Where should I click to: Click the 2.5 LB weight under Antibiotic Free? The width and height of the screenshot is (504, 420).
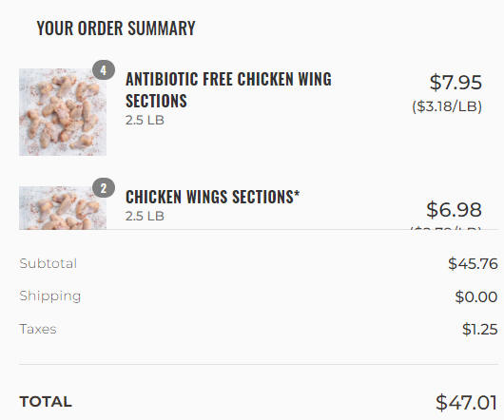145,121
